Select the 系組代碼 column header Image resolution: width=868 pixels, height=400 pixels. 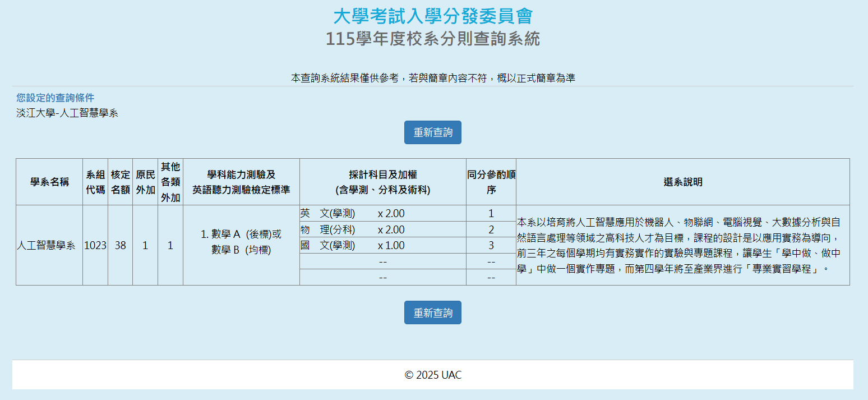(95, 182)
